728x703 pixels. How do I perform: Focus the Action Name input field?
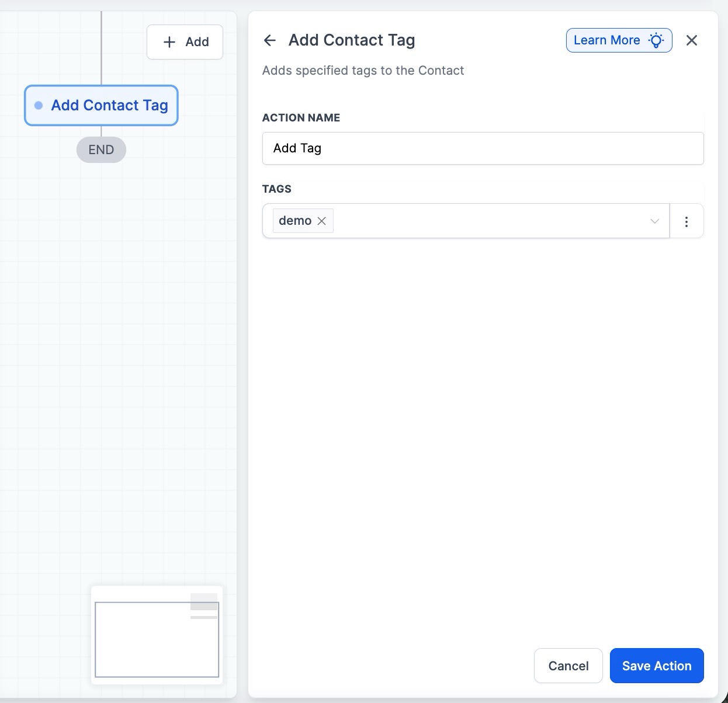483,148
